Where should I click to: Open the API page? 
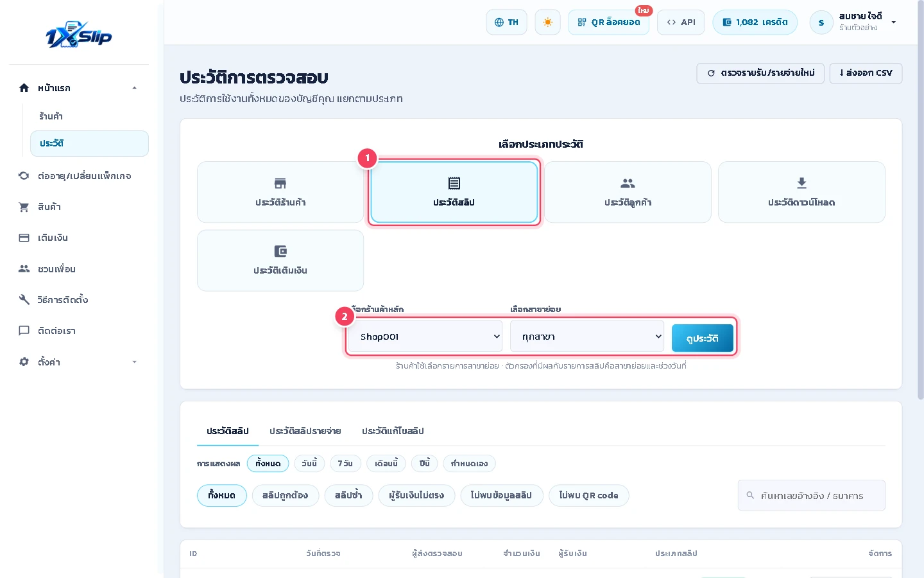point(681,22)
